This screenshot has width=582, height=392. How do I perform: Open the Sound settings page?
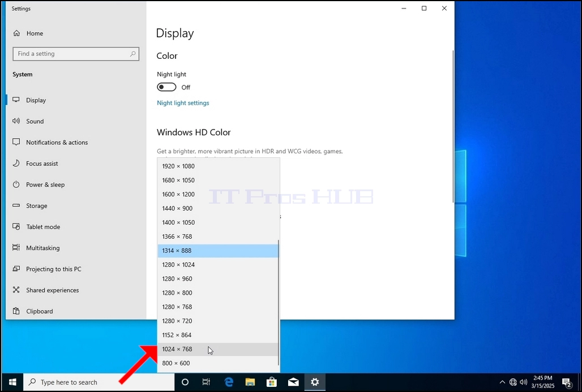(35, 121)
